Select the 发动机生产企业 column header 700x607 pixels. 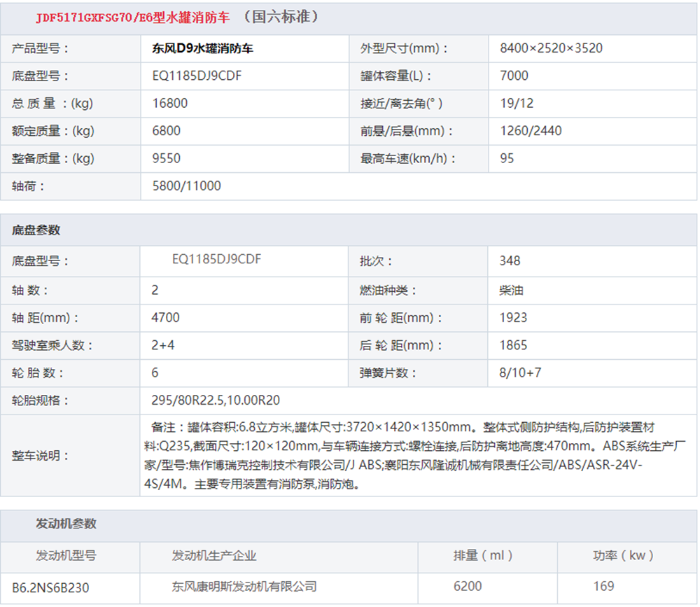213,556
